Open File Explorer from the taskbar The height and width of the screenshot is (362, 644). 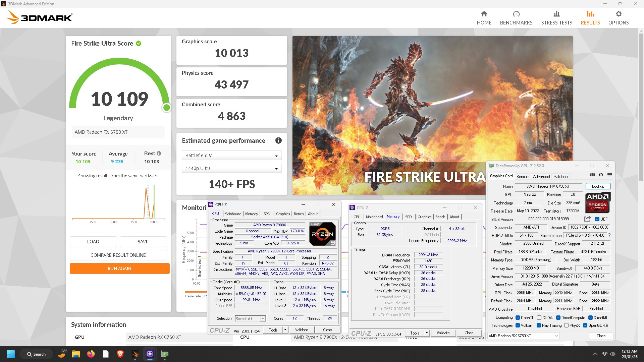click(x=76, y=354)
